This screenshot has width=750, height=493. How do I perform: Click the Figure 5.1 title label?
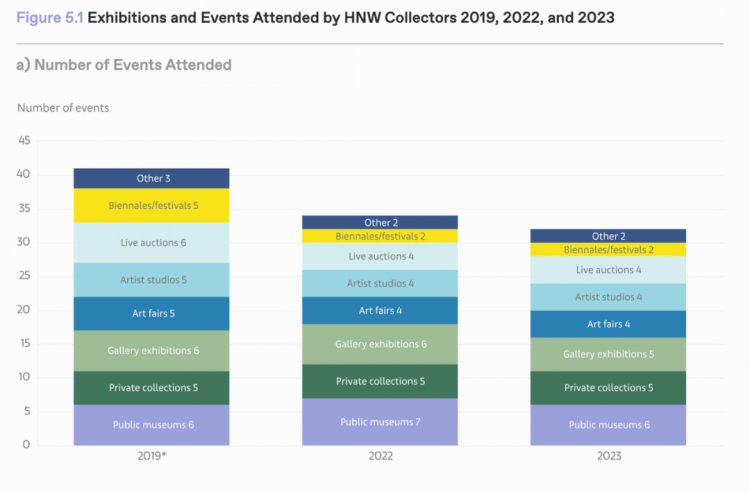[50, 18]
